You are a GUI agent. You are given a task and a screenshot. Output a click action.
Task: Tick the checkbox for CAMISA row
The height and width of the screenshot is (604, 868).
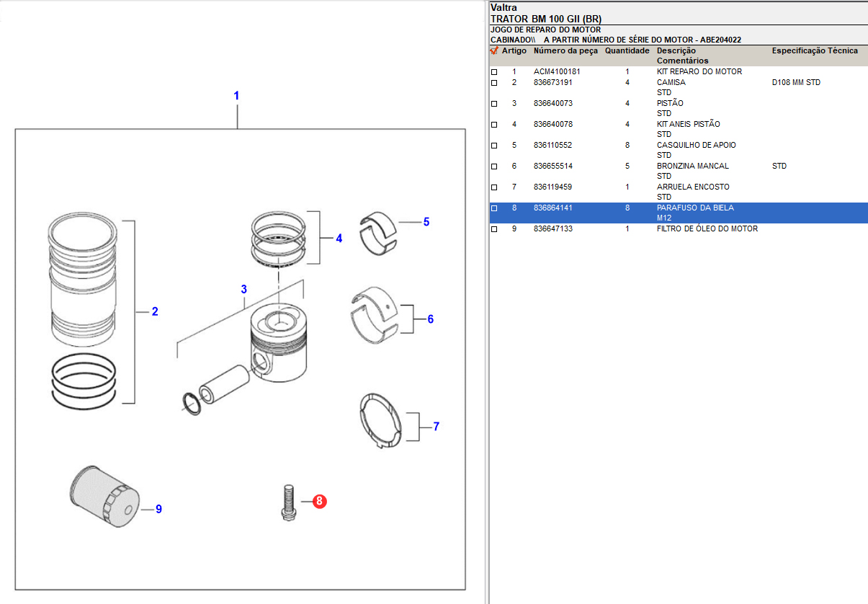pos(494,83)
